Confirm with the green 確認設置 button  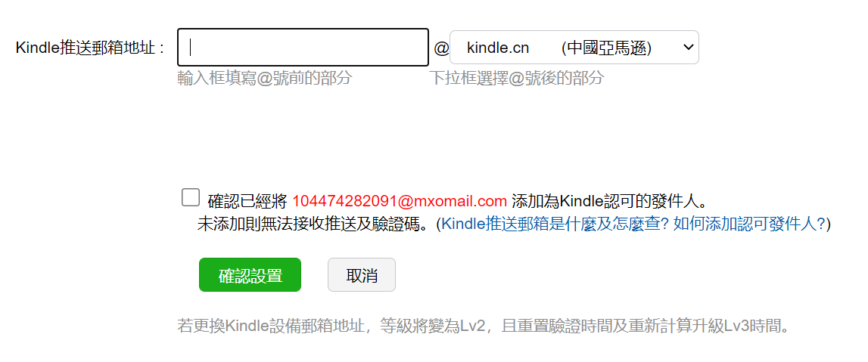coord(250,274)
